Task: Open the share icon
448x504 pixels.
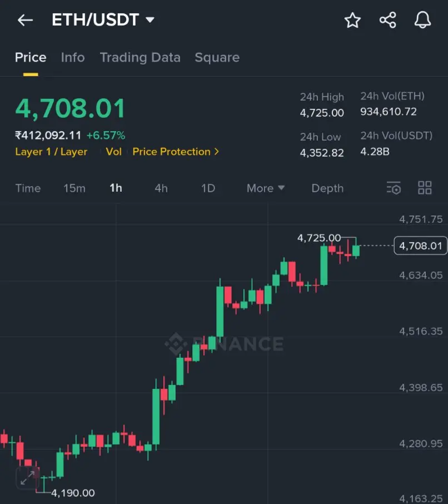Action: (x=387, y=20)
